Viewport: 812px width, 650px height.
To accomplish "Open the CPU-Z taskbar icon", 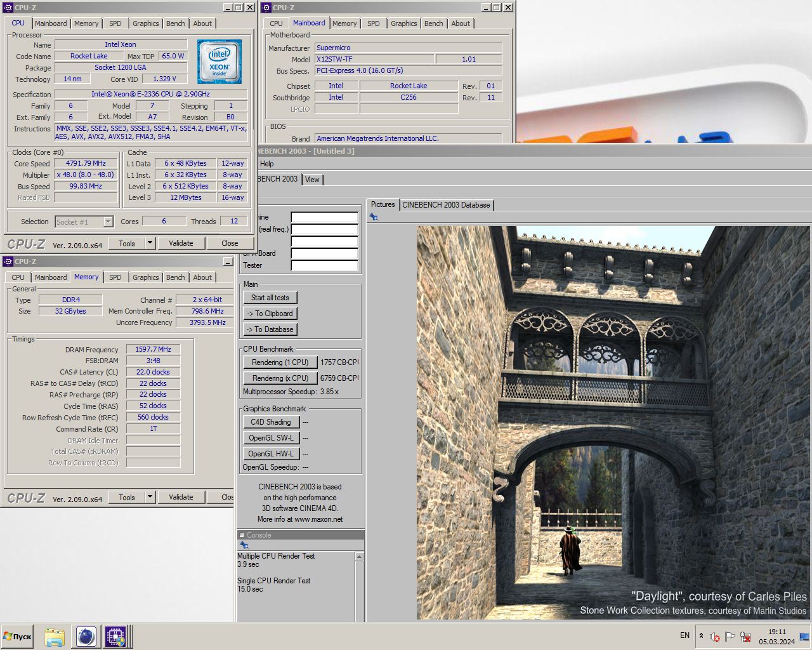I will coord(115,637).
